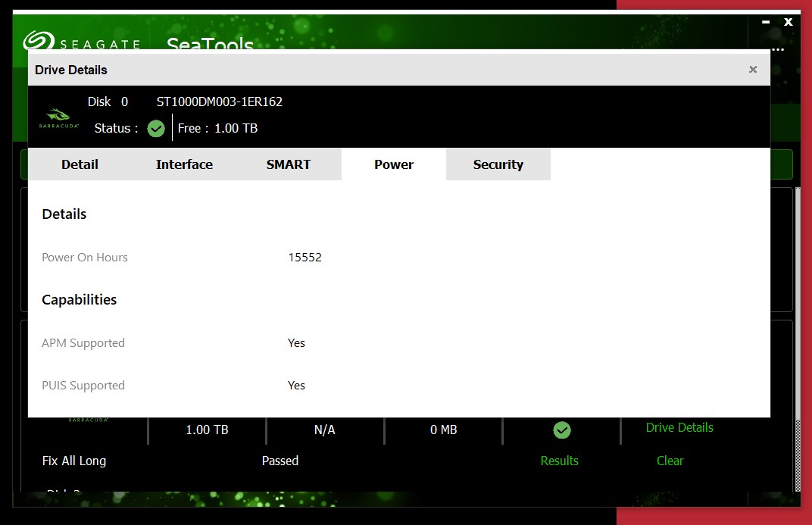Switch to the Detail tab
Viewport: 812px width, 525px height.
[x=80, y=164]
